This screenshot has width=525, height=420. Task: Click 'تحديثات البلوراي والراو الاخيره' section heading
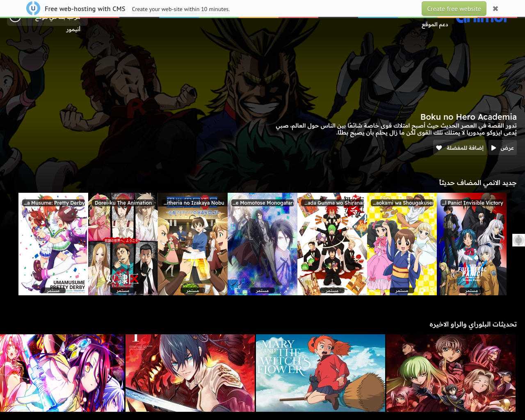tap(473, 324)
